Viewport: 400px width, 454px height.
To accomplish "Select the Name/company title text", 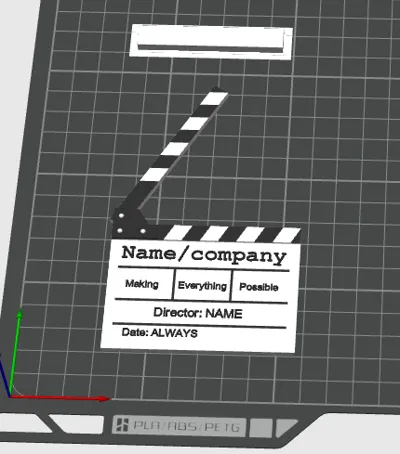I will pyautogui.click(x=204, y=255).
